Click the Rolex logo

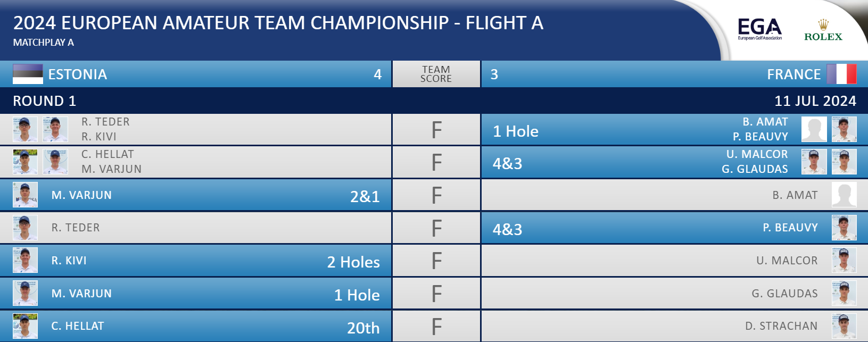tap(823, 30)
